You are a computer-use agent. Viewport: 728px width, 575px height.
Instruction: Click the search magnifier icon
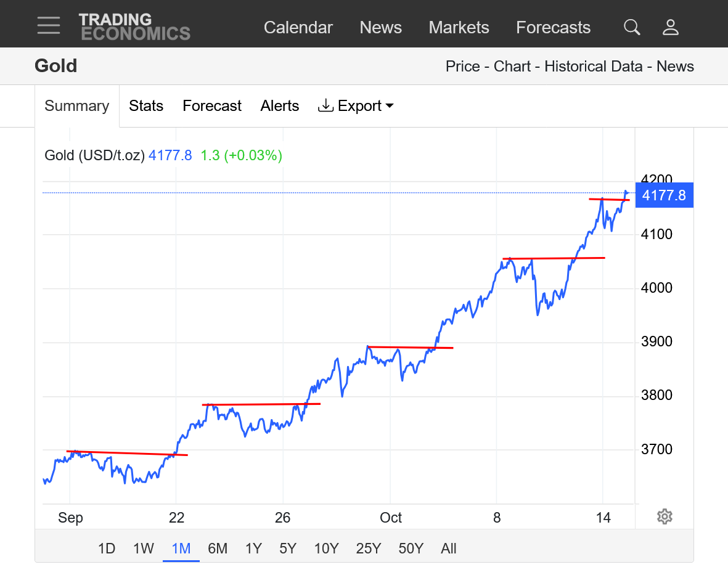tap(632, 27)
